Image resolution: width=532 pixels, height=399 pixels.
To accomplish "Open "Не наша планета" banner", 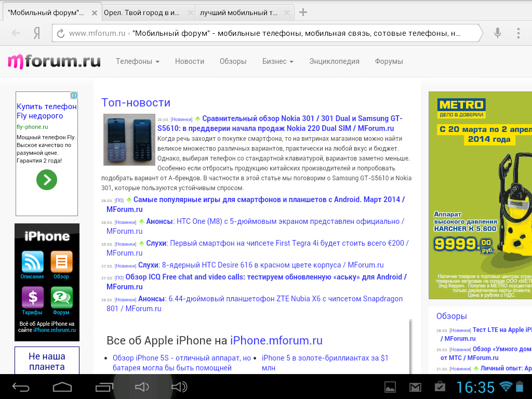I will click(47, 362).
